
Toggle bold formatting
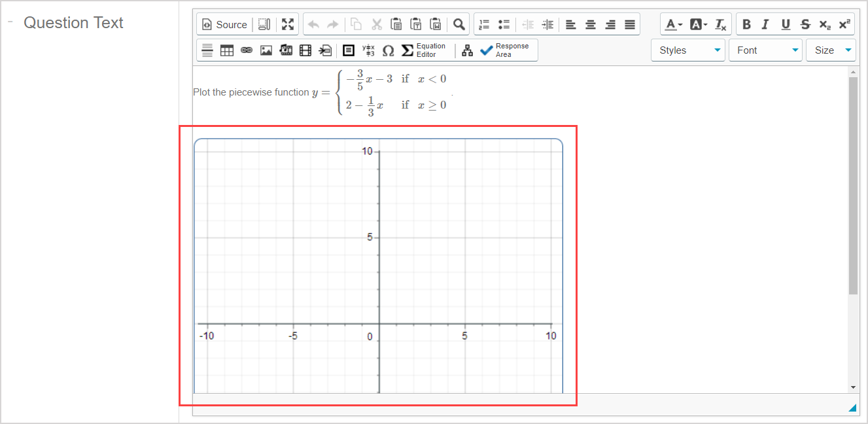pos(746,24)
